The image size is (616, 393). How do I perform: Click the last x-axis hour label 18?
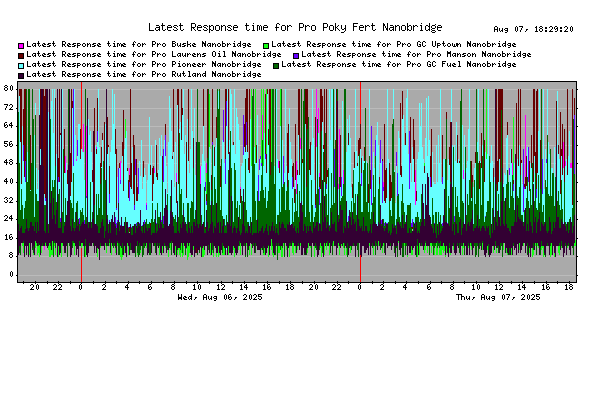pos(568,287)
